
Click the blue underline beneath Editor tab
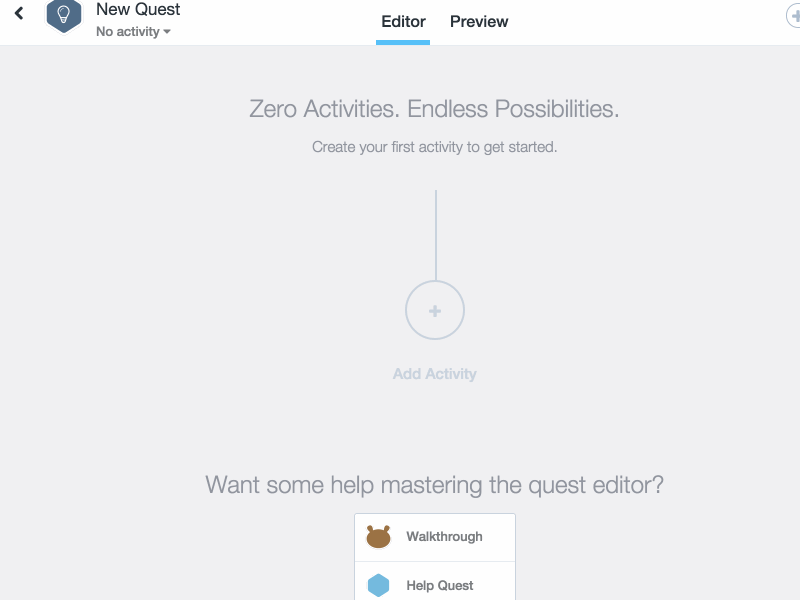403,42
